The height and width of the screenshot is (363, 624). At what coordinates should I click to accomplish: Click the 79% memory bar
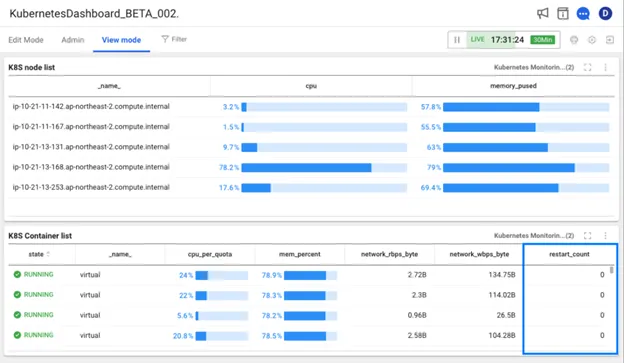click(526, 167)
